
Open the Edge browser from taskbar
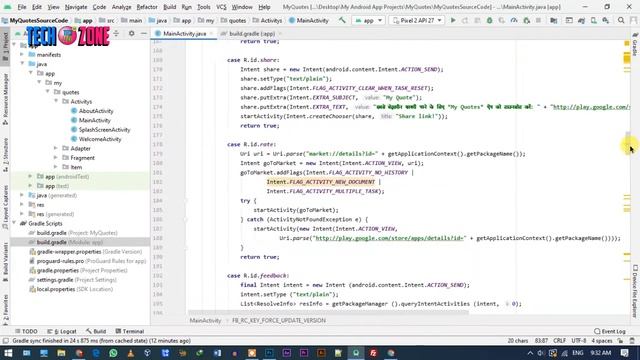pyautogui.click(x=96, y=353)
